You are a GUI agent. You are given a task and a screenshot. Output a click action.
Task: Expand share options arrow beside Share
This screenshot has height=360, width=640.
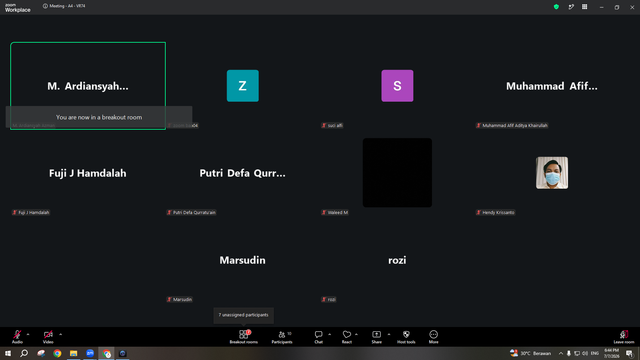[x=389, y=334]
